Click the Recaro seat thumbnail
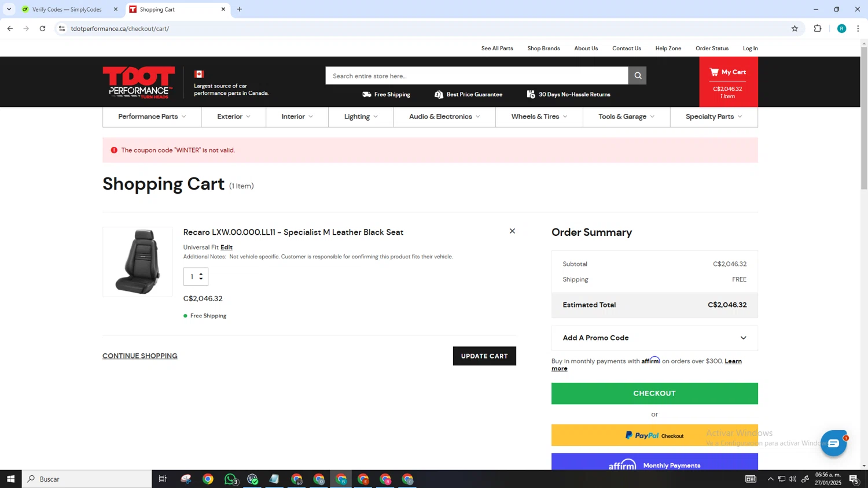Viewport: 868px width, 488px height. point(138,262)
